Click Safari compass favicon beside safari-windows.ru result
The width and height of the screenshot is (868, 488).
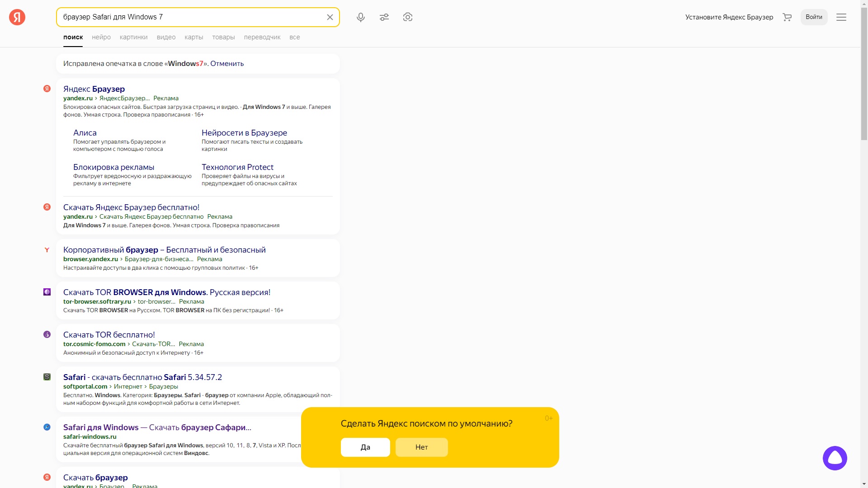click(x=47, y=427)
